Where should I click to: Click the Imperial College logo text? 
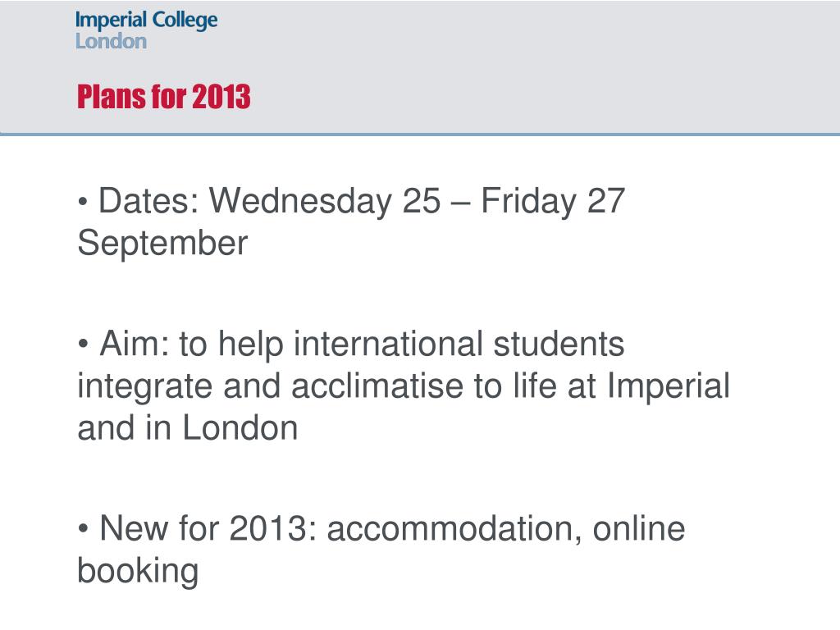[x=146, y=21]
